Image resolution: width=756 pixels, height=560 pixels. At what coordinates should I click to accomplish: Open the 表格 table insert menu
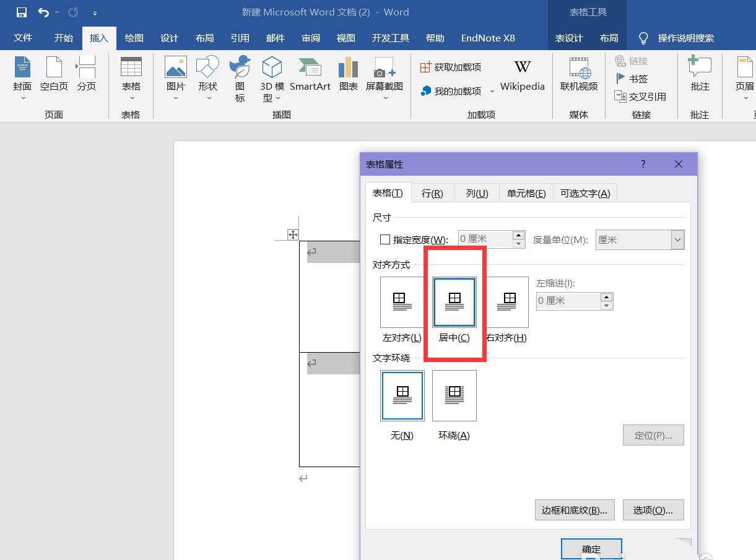[x=131, y=77]
